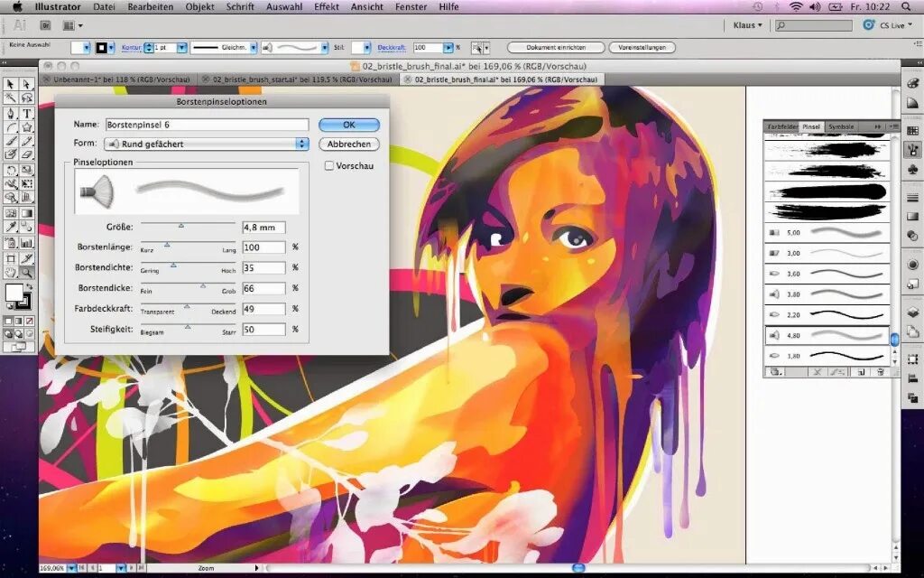
Task: Switch to the Symbole tab
Action: click(841, 126)
